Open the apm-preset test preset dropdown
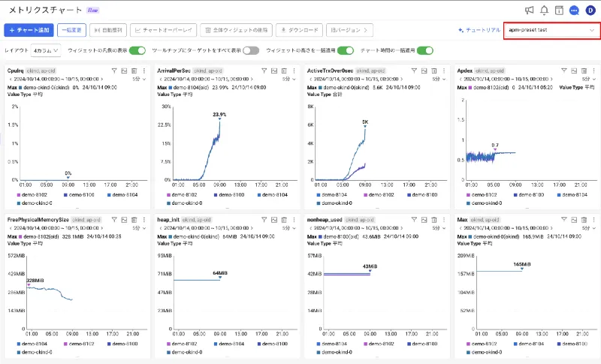The height and width of the screenshot is (364, 601). coord(551,30)
